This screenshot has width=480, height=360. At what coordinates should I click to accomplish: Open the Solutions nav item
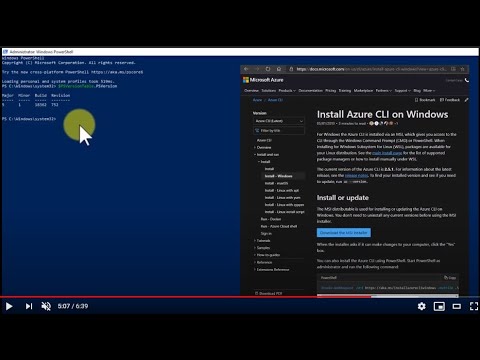point(269,91)
